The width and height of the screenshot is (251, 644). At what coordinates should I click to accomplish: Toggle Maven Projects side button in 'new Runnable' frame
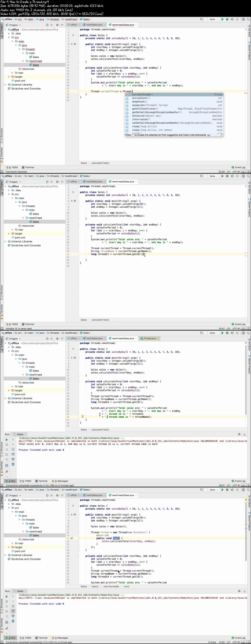249,521
